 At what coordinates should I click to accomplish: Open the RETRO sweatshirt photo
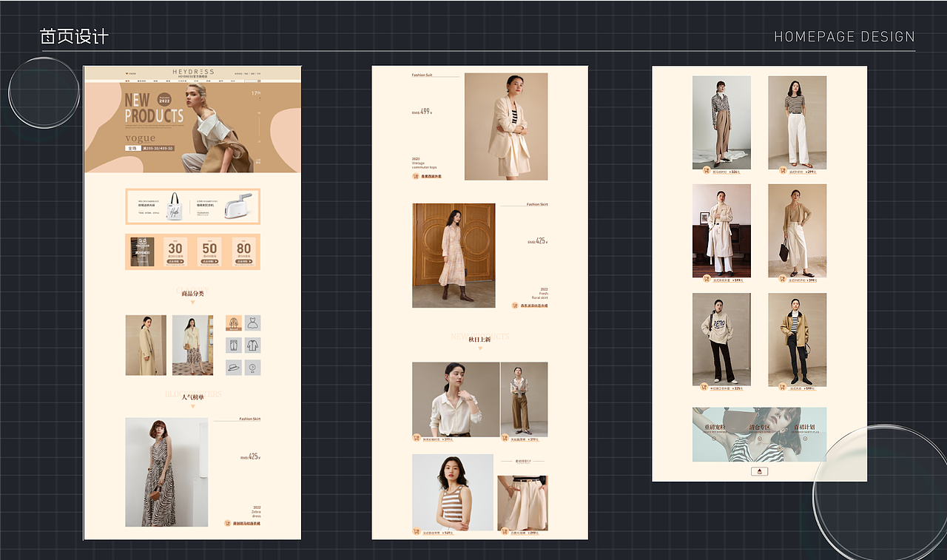721,340
